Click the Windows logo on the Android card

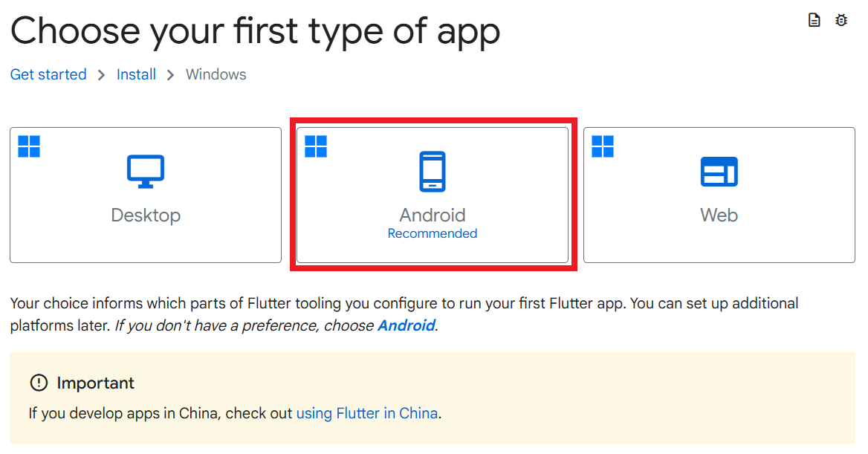point(316,146)
